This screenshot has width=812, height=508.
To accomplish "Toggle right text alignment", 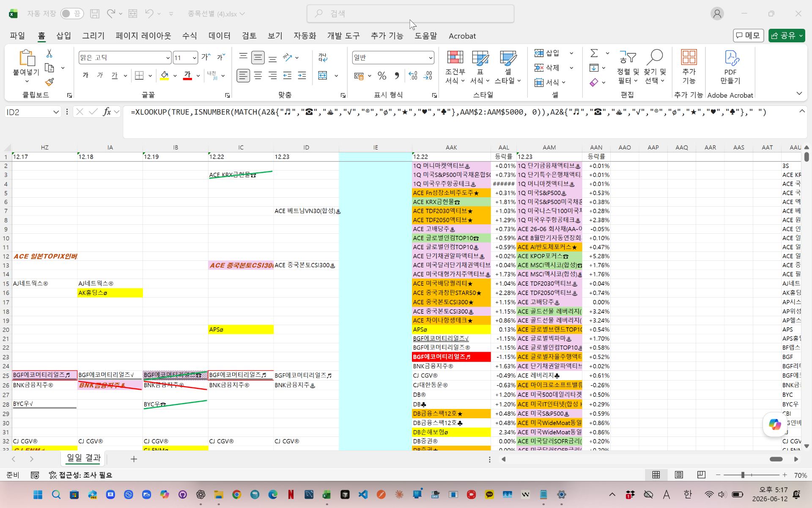I will [273, 76].
